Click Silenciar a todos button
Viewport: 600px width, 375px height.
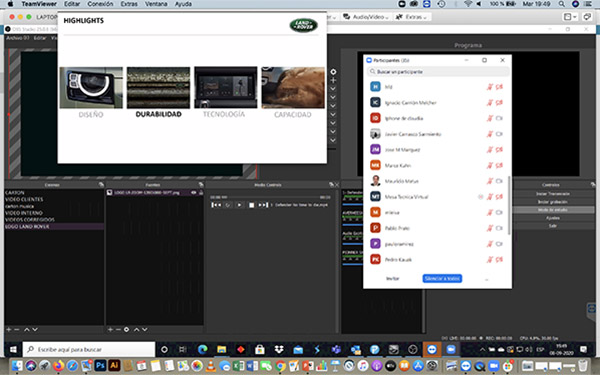point(442,279)
